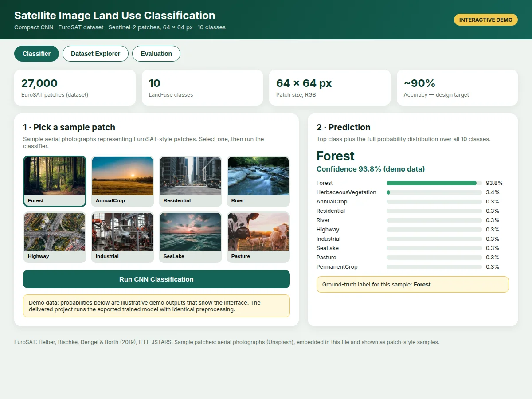
Task: Select the Residential sample patch
Action: [x=190, y=181]
